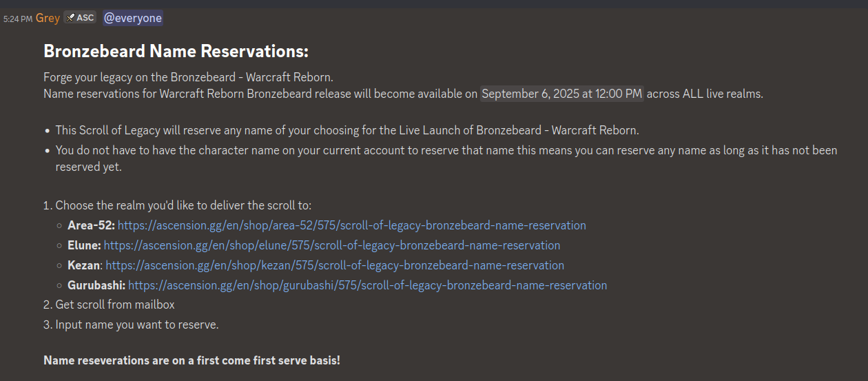Click the 'Get scroll from mailbox' step
This screenshot has height=381, width=868.
coord(115,305)
